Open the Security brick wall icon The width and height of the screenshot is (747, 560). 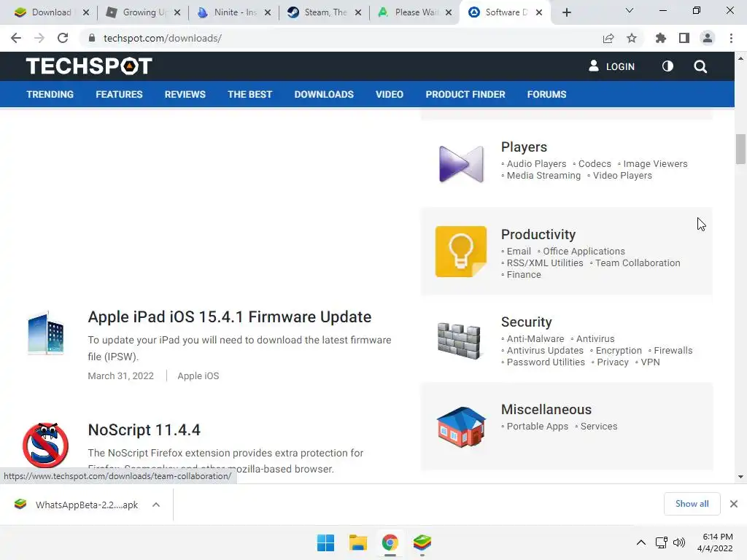pyautogui.click(x=459, y=341)
